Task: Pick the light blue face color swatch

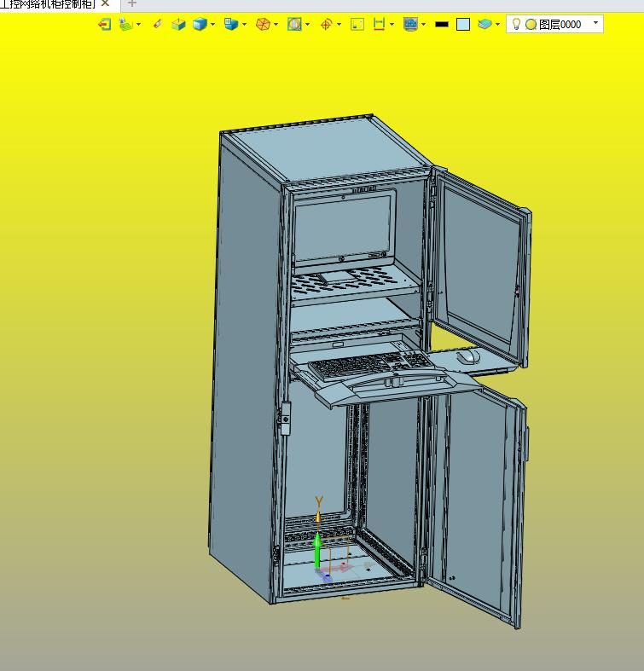Action: (463, 25)
